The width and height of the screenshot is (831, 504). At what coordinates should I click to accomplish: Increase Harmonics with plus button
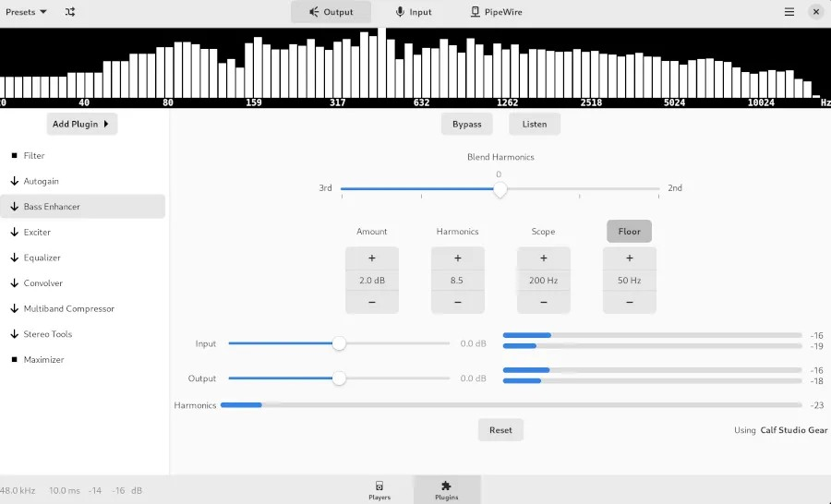tap(457, 258)
